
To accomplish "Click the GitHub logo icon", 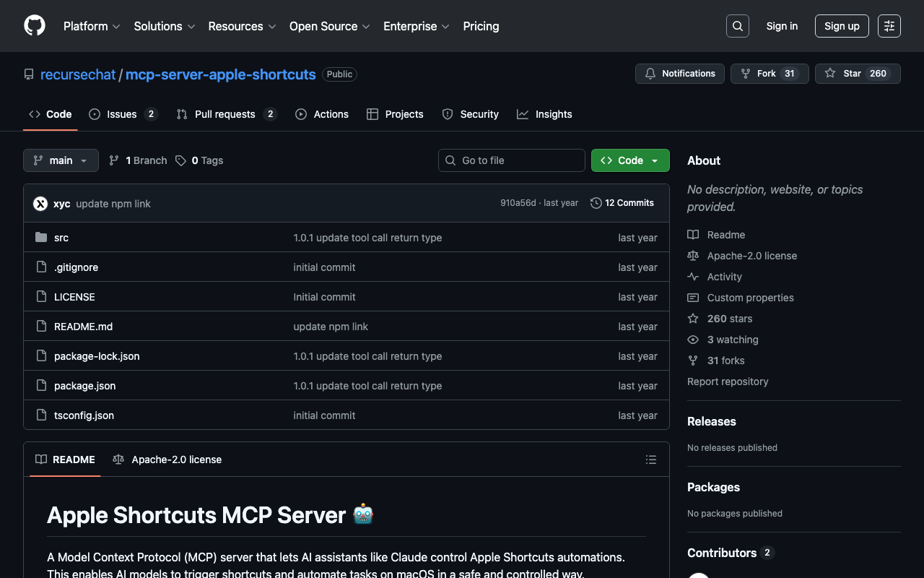I will [x=35, y=26].
